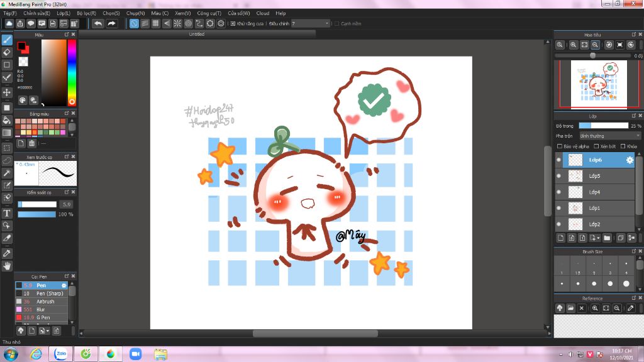Toggle visibility of layer Lớp2

point(558,224)
